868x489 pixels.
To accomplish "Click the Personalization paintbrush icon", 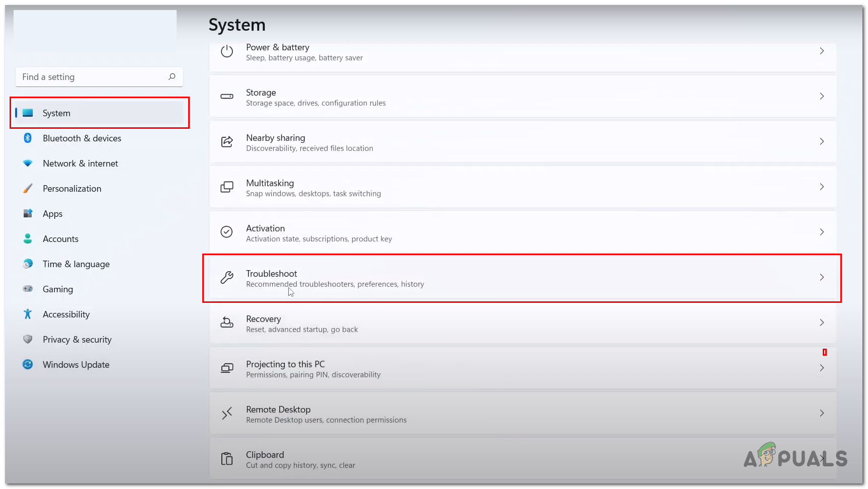I will click(28, 189).
